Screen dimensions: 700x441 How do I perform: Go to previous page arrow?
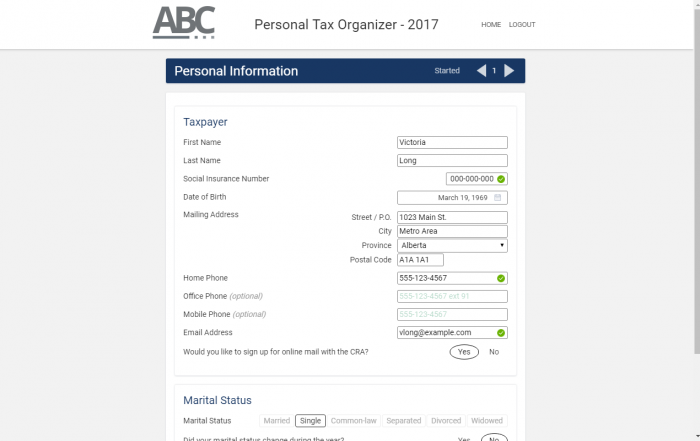(481, 71)
